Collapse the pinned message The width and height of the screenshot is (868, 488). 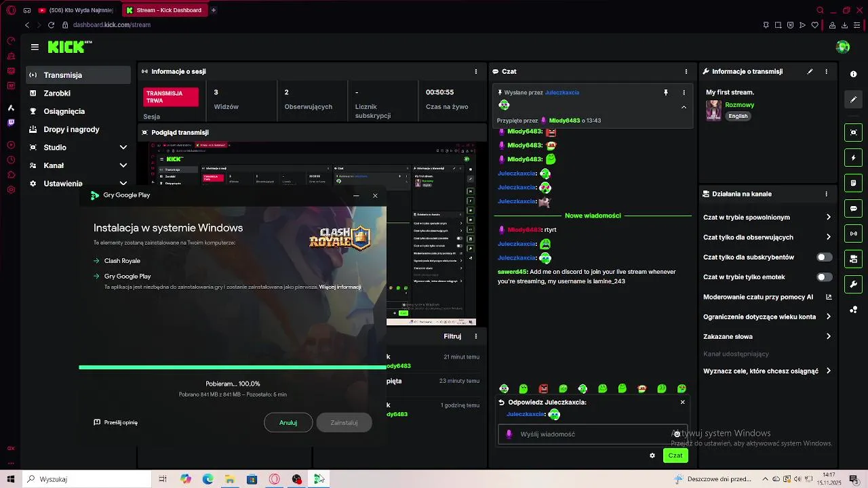pyautogui.click(x=684, y=107)
